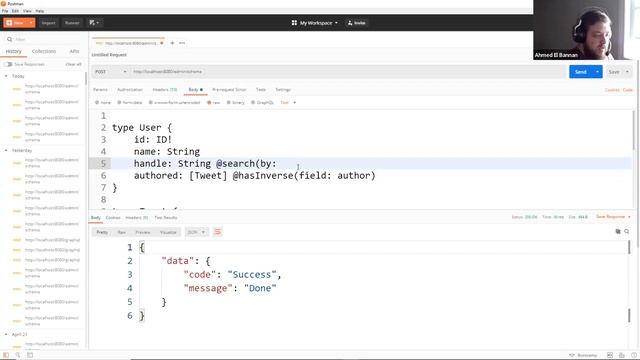640x360 pixels.
Task: Click the Cookies link at right
Action: click(x=612, y=90)
